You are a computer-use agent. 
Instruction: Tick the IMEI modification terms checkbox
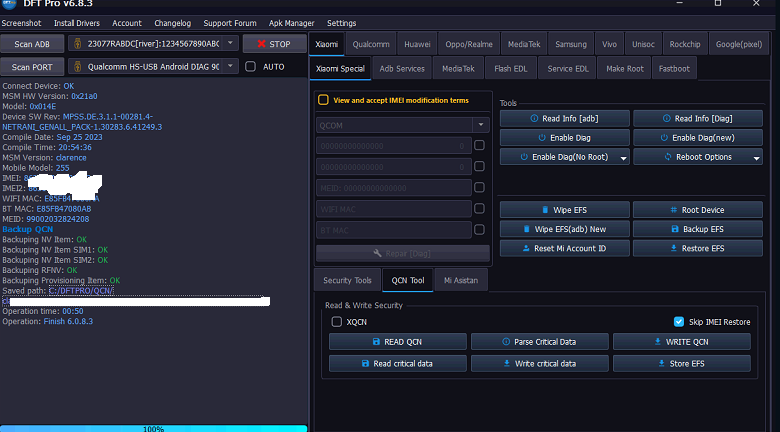click(x=323, y=100)
